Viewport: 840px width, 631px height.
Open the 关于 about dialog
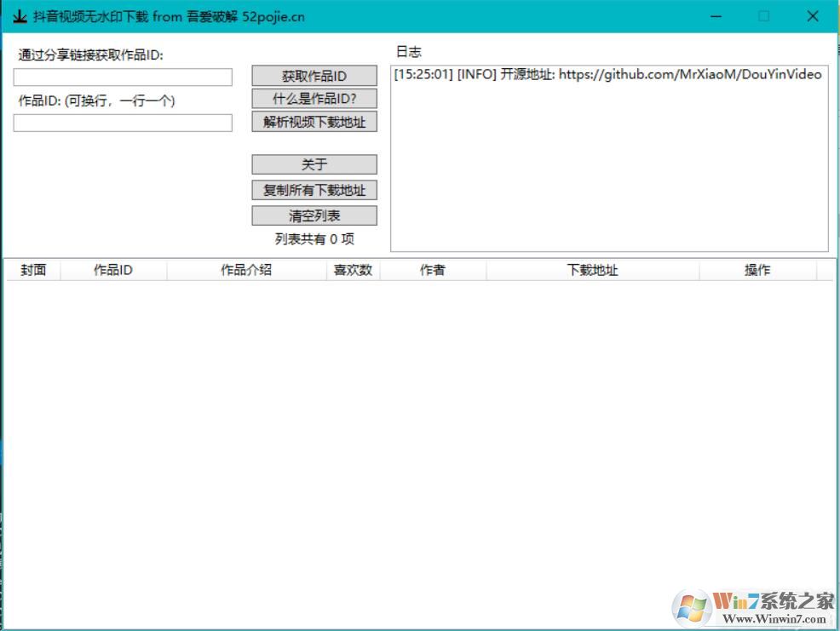point(314,163)
